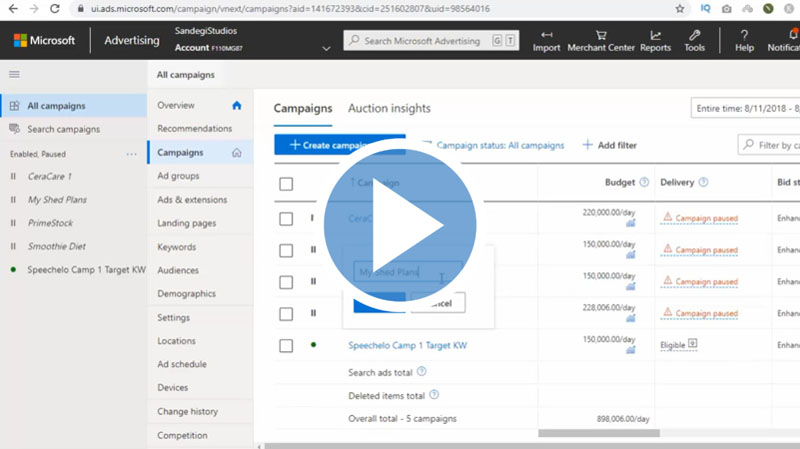Image resolution: width=800 pixels, height=449 pixels.
Task: Open the status dropdown for Speechelo Camp row
Action: click(x=313, y=344)
